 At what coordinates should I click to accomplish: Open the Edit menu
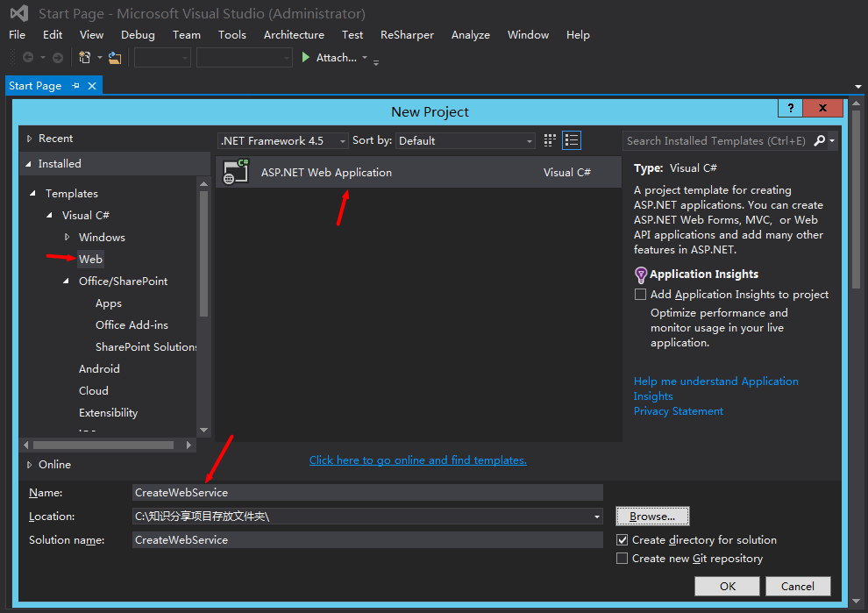(53, 35)
